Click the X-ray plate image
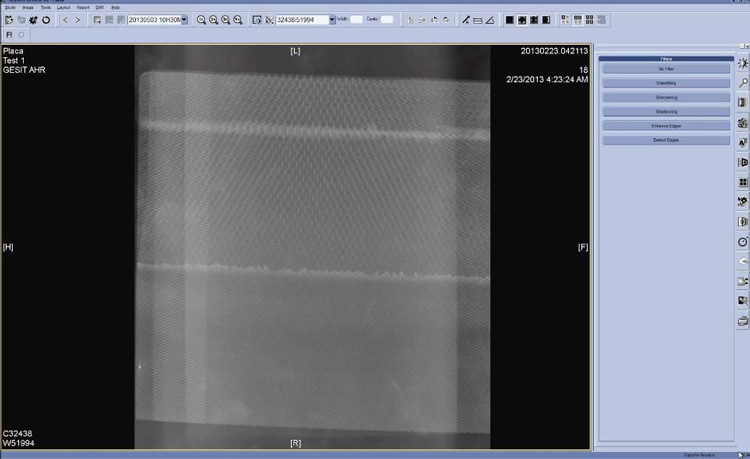This screenshot has width=750, height=459. [312, 247]
